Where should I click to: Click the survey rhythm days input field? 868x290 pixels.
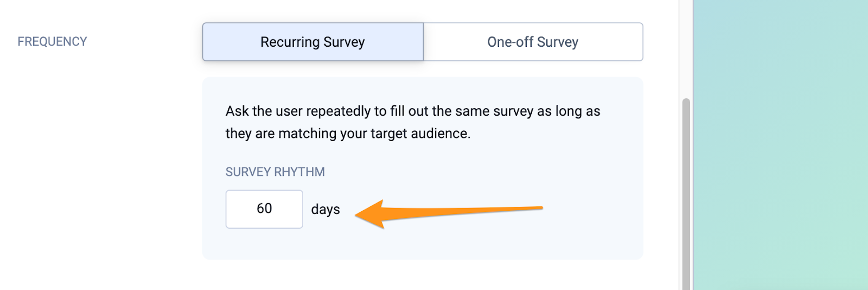pos(264,209)
